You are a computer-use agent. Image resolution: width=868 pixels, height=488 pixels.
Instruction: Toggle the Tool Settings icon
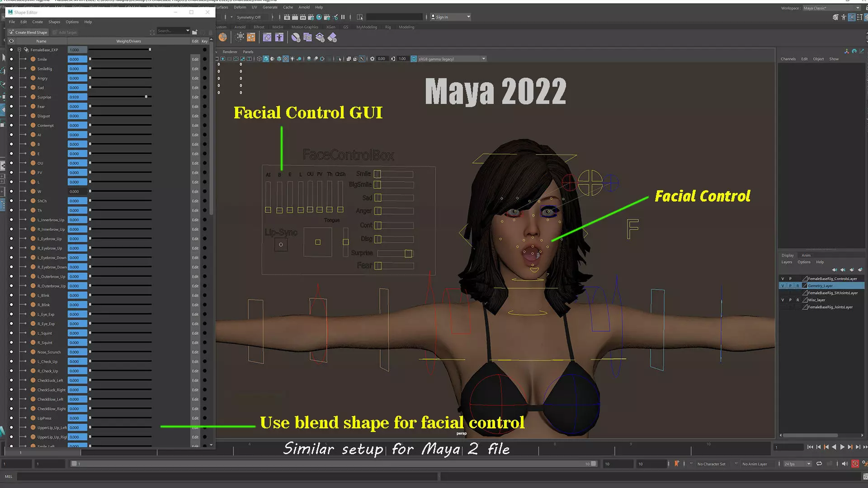tap(860, 17)
